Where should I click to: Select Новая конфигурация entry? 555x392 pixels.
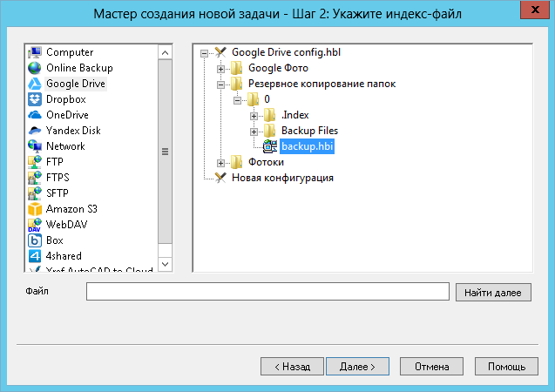click(x=282, y=178)
